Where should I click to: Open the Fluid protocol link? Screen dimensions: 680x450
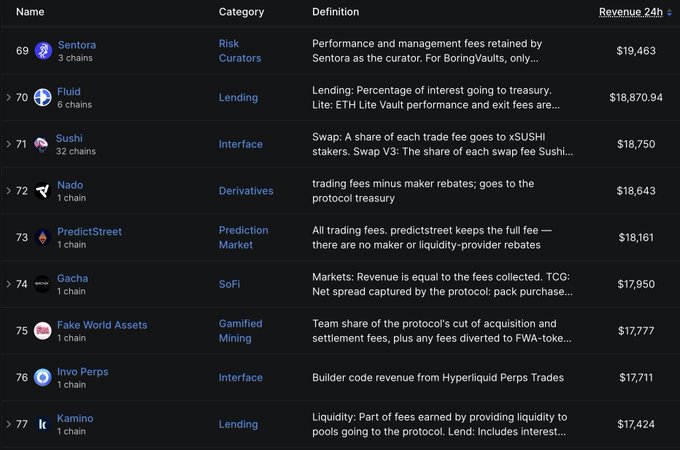pos(69,91)
